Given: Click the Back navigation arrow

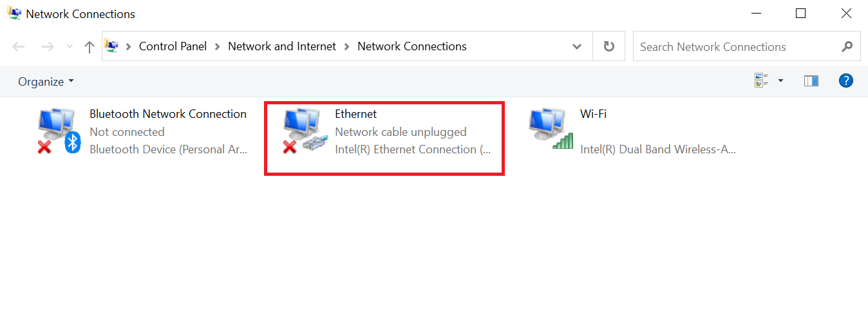Looking at the screenshot, I should 19,46.
